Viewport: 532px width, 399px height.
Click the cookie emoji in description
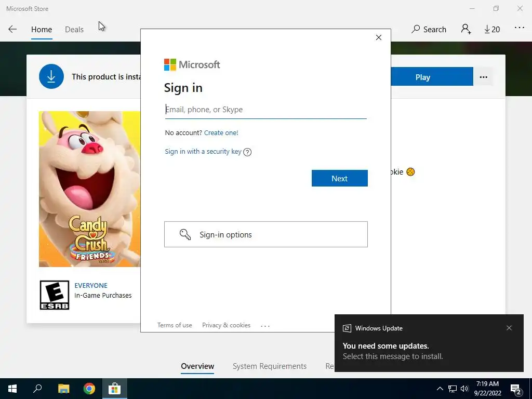click(410, 172)
